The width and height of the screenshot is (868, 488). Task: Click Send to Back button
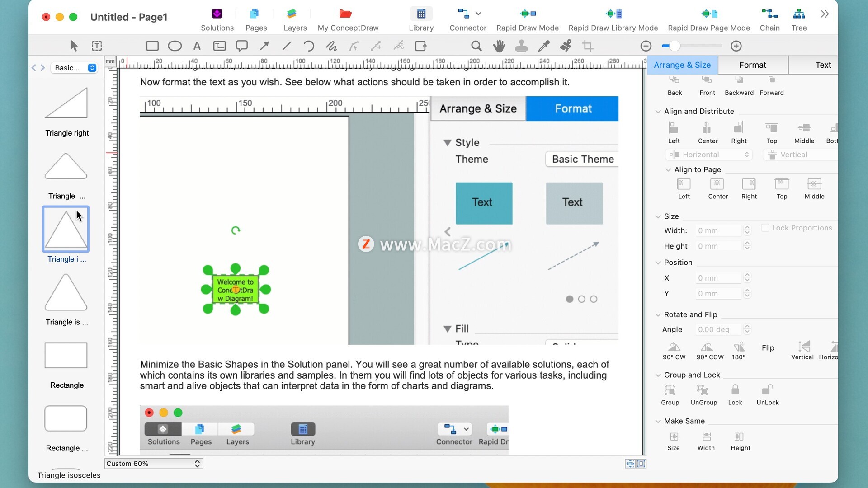click(x=675, y=86)
